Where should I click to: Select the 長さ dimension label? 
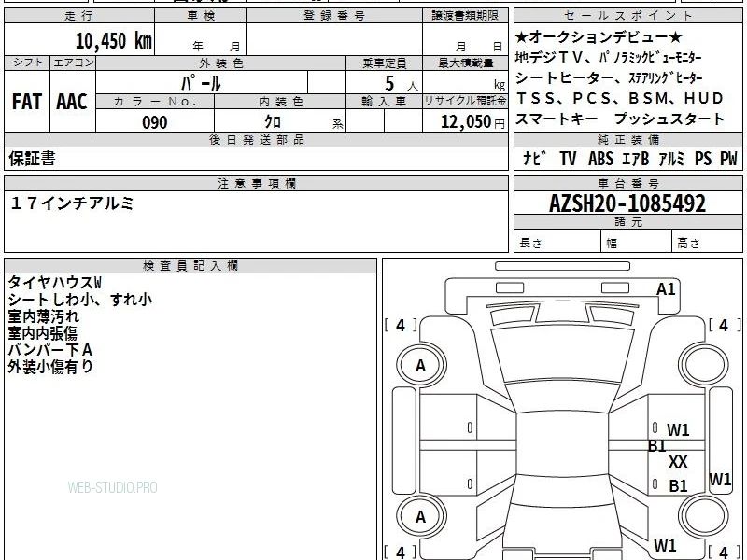(x=530, y=243)
